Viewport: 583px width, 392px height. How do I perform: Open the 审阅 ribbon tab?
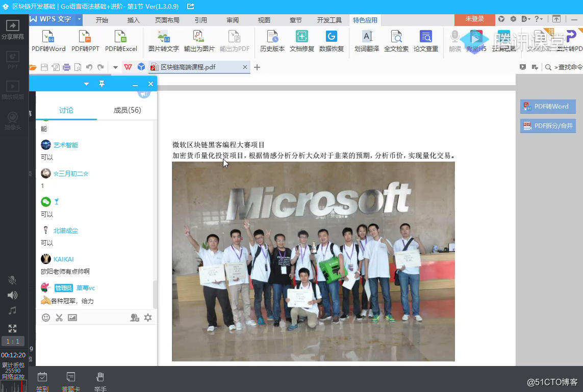pos(233,20)
